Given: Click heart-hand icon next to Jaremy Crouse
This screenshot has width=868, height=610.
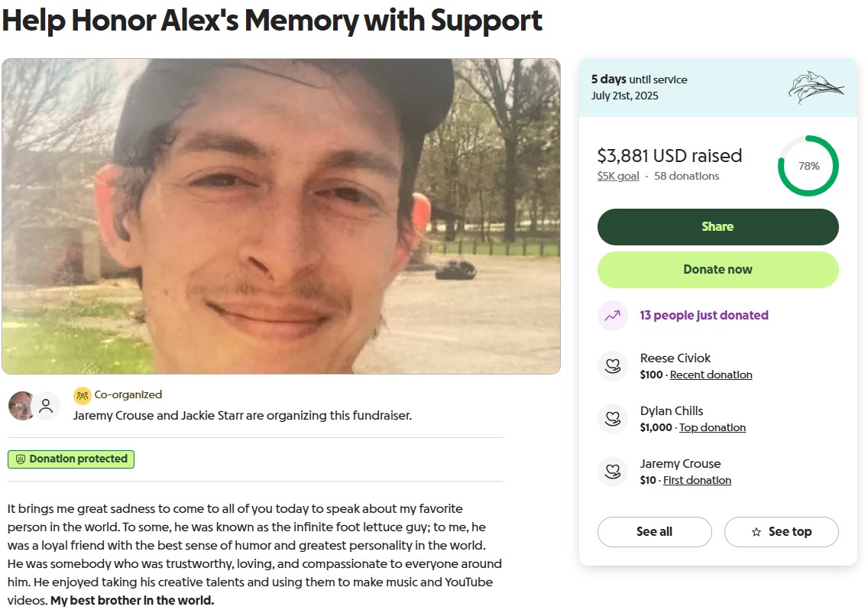Looking at the screenshot, I should [x=612, y=472].
